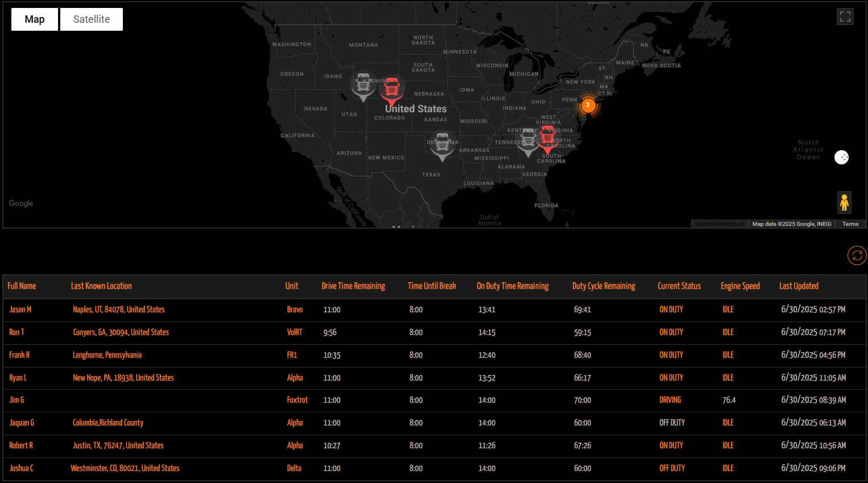Open the Terms link on the map
This screenshot has width=868, height=483.
click(x=850, y=224)
